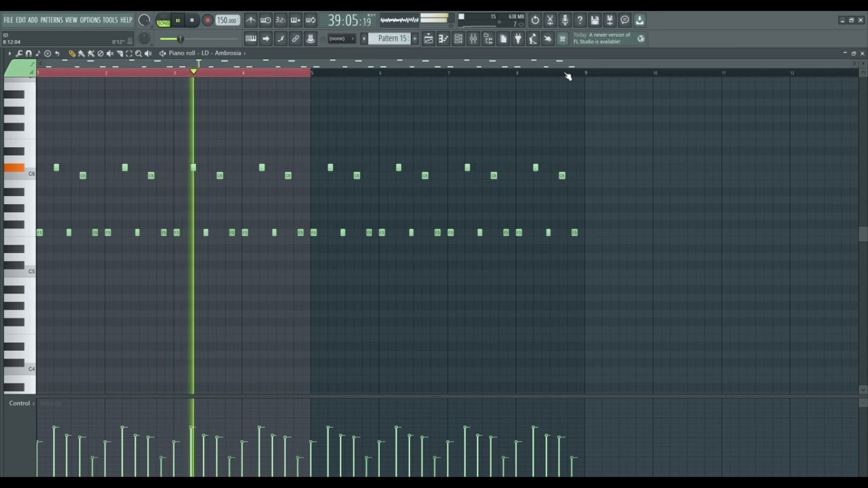Open the TOOLS menu
The image size is (868, 488).
pyautogui.click(x=110, y=20)
